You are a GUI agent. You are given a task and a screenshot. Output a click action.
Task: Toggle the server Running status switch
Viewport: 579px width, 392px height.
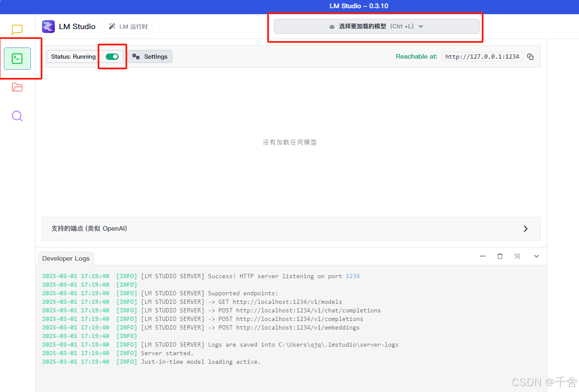(112, 56)
